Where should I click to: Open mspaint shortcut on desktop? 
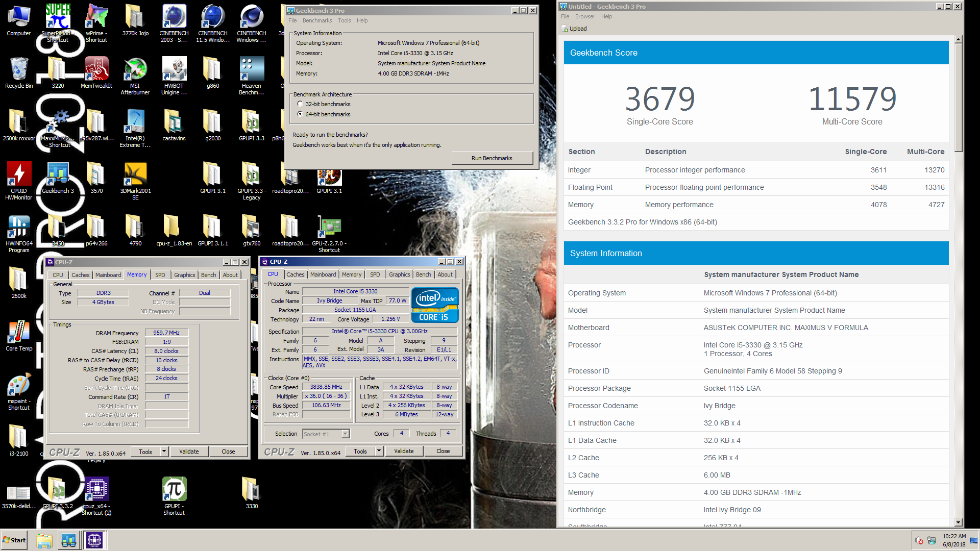tap(19, 391)
